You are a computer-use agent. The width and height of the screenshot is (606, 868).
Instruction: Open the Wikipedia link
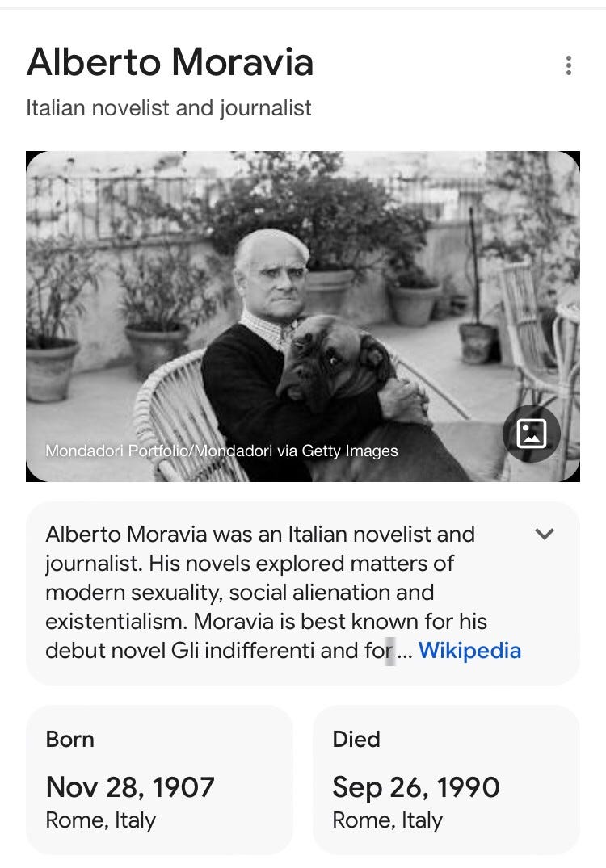[x=469, y=651]
